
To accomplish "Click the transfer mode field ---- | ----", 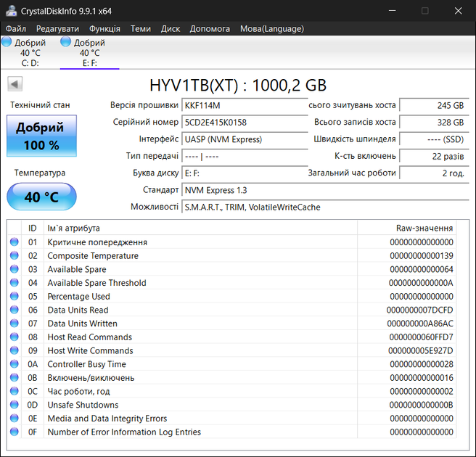I will pyautogui.click(x=245, y=156).
